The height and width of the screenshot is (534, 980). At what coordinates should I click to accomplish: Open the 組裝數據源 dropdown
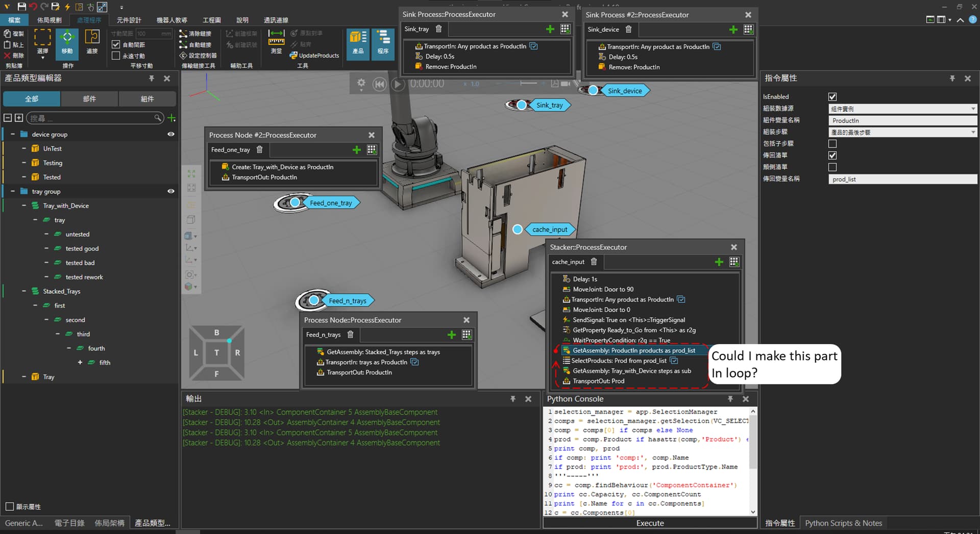pyautogui.click(x=902, y=109)
